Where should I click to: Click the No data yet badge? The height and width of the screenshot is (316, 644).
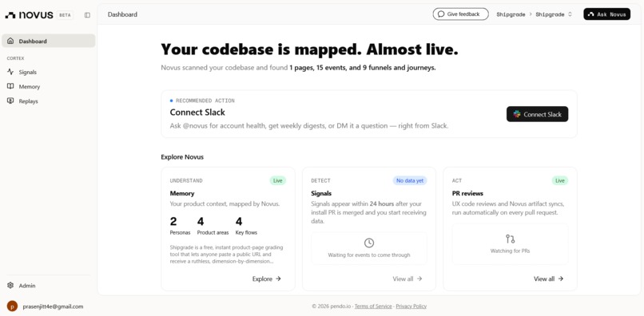409,180
